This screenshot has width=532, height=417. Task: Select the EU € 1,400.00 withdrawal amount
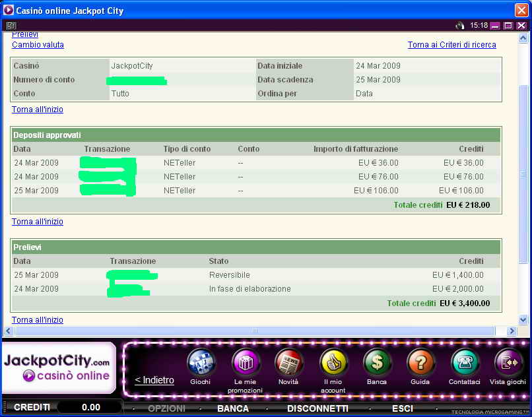(x=457, y=275)
